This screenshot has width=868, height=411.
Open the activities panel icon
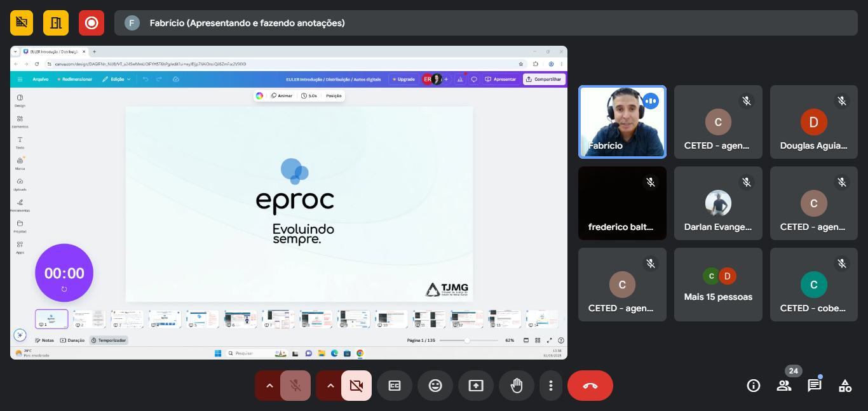845,386
